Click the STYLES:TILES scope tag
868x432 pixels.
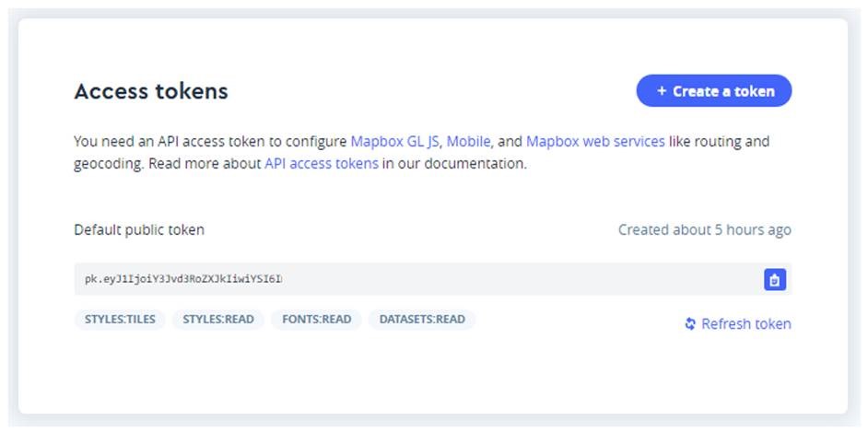pos(120,319)
